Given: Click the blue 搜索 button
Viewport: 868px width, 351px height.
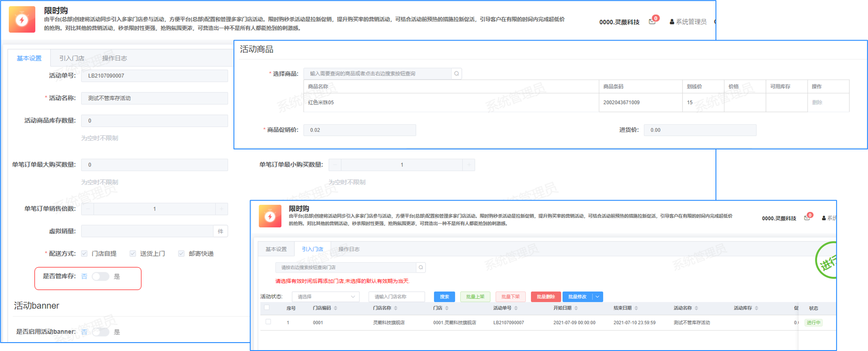Looking at the screenshot, I should pos(444,297).
